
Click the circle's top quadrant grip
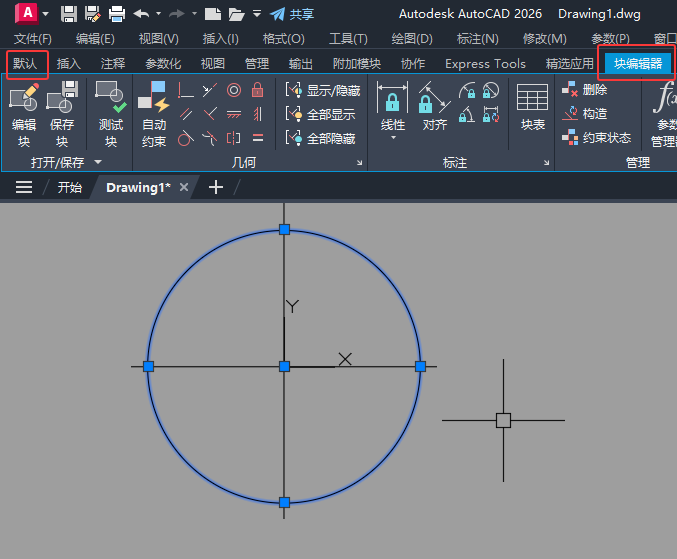pos(284,229)
